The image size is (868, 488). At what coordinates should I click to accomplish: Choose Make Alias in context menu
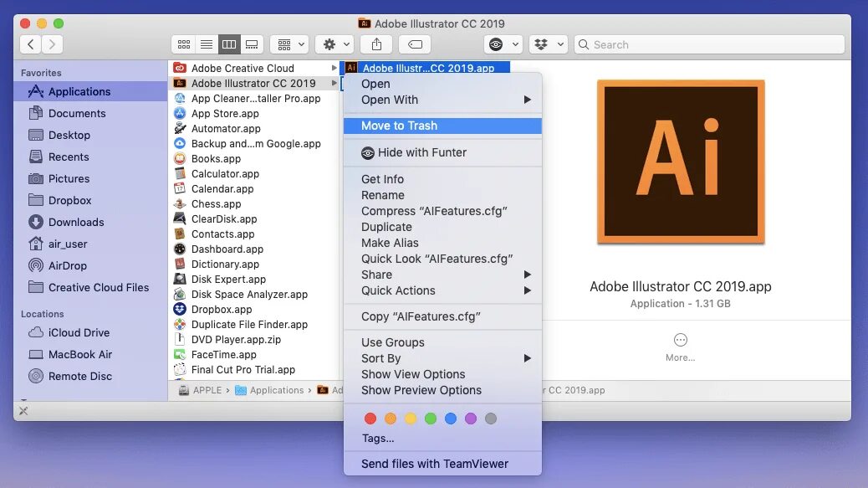point(442,243)
